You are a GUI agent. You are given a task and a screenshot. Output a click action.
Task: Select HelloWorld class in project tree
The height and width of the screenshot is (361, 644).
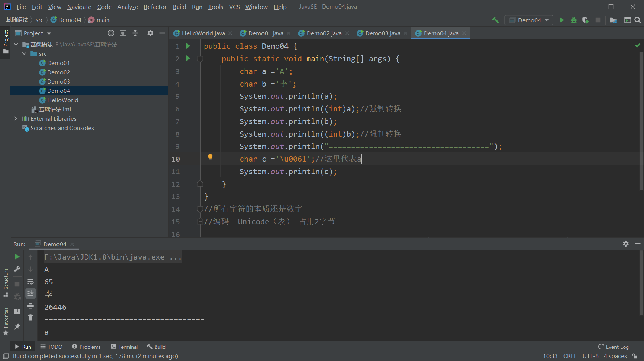62,100
